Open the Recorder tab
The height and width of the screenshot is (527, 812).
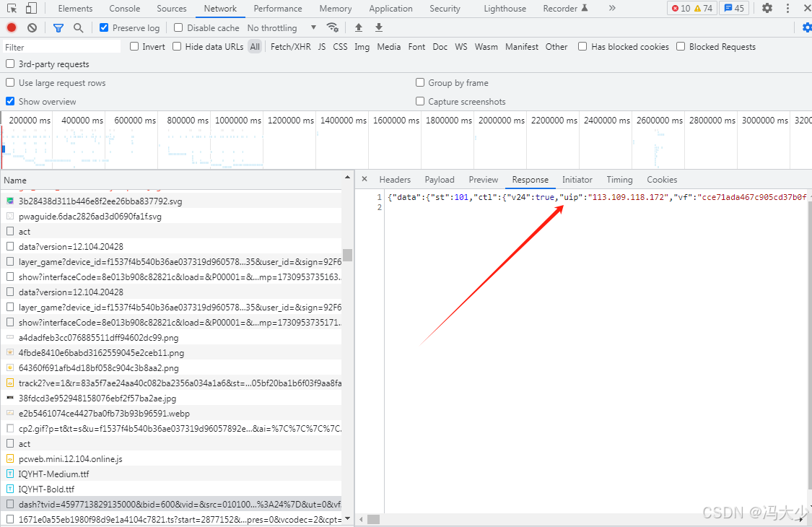(565, 8)
